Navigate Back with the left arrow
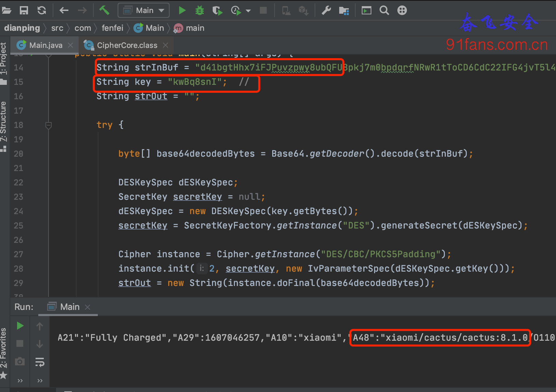Image resolution: width=556 pixels, height=392 pixels. coord(64,11)
